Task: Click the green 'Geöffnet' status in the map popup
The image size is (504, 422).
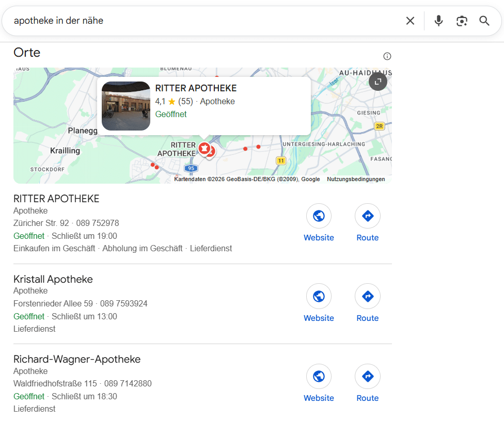Action: (171, 115)
